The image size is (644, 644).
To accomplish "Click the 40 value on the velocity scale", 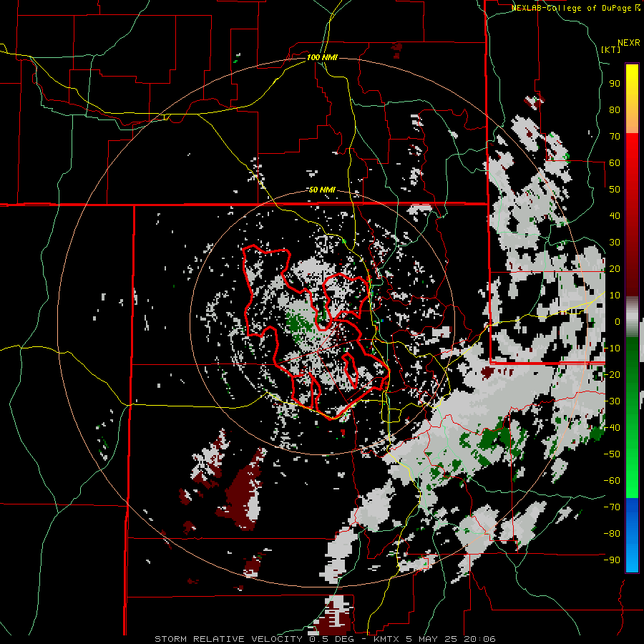I will [615, 216].
